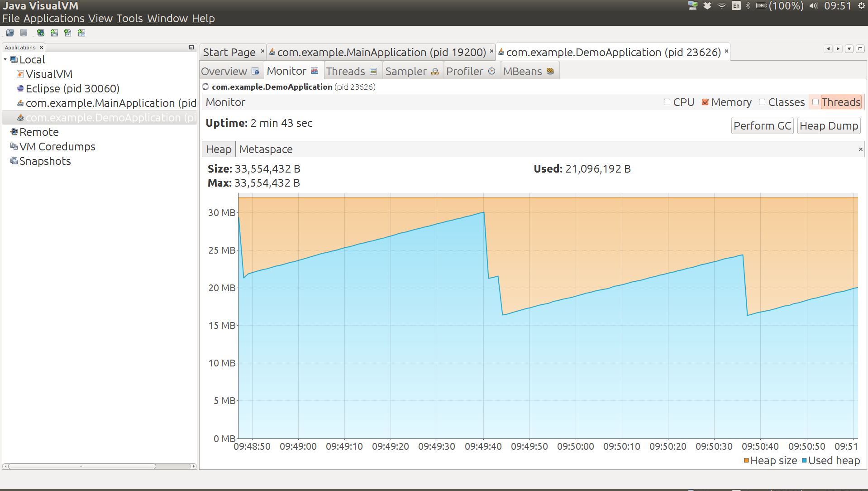Open the document list dropdown arrow

pos(849,49)
